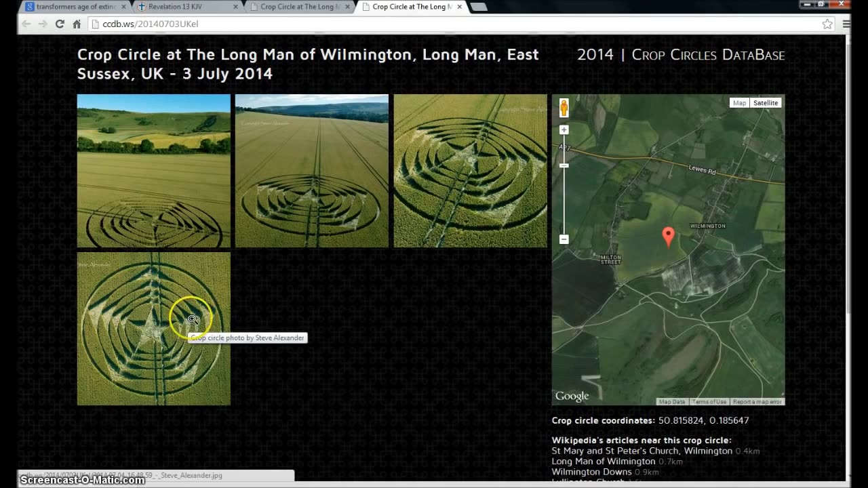
Task: Open the Wilmington Downs article link
Action: (x=592, y=472)
